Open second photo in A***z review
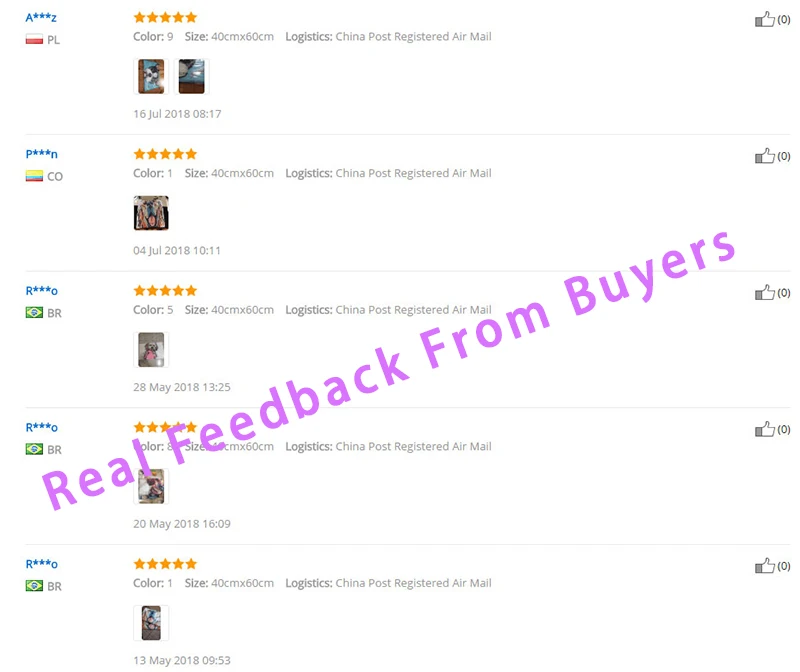This screenshot has height=672, width=800. click(x=192, y=77)
